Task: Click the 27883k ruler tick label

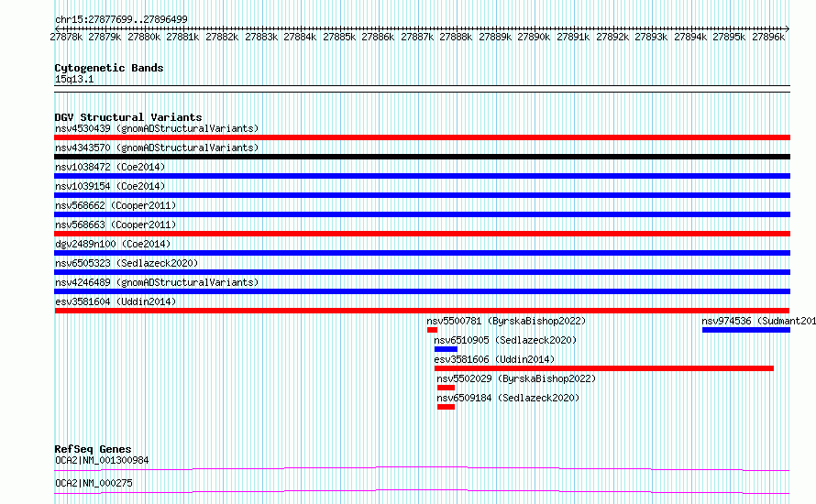Action: pos(261,37)
